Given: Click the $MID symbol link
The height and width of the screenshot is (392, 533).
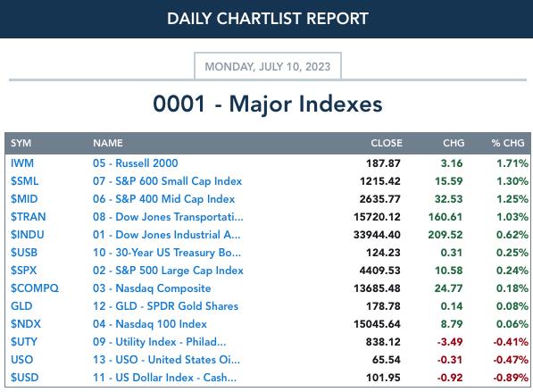Looking at the screenshot, I should click(24, 199).
